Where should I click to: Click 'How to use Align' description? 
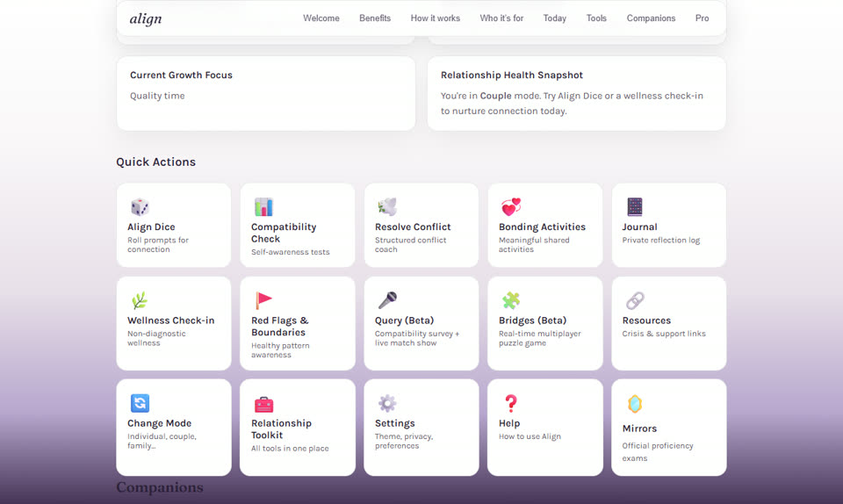click(530, 436)
